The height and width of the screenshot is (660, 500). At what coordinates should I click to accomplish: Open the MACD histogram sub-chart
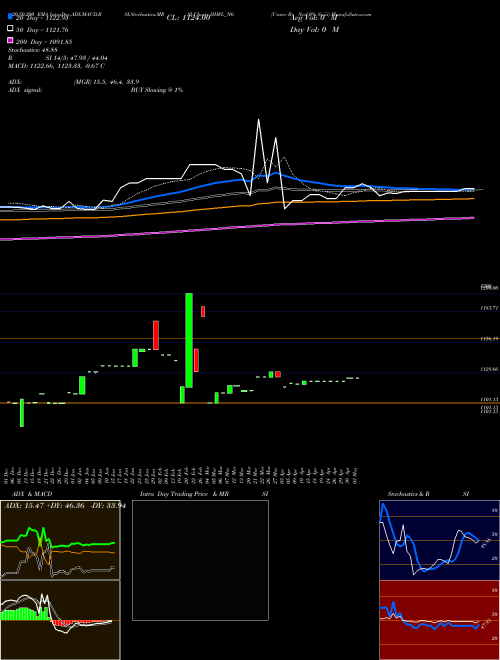pos(60,620)
